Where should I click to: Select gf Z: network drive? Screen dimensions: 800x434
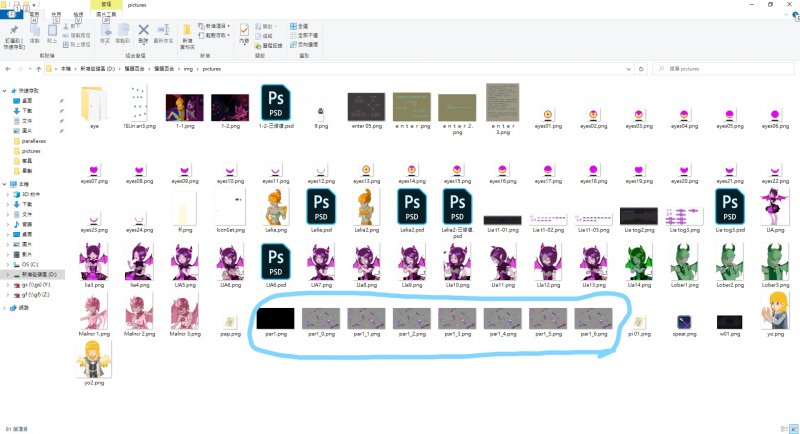click(35, 295)
